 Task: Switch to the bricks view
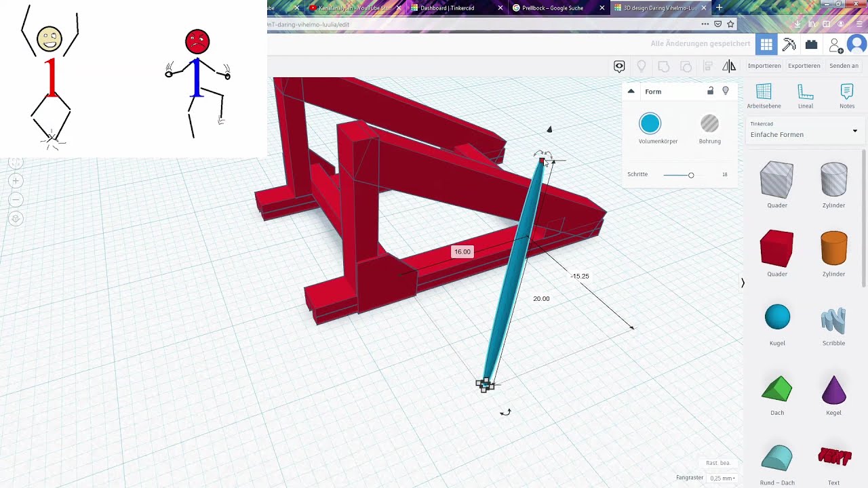click(811, 45)
